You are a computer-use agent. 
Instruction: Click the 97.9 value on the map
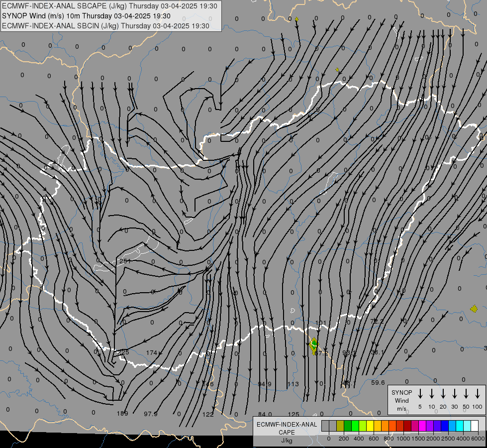point(151,414)
